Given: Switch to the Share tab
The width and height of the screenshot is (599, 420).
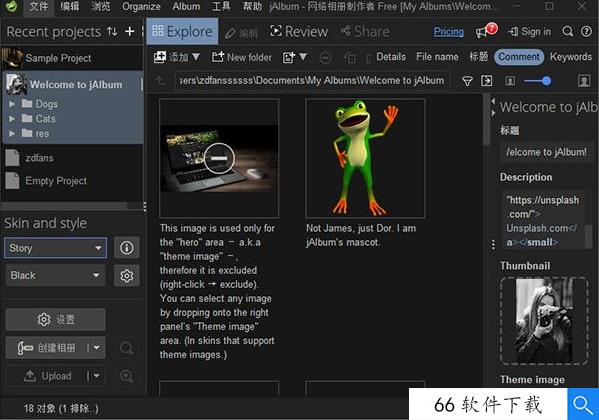Looking at the screenshot, I should [365, 31].
